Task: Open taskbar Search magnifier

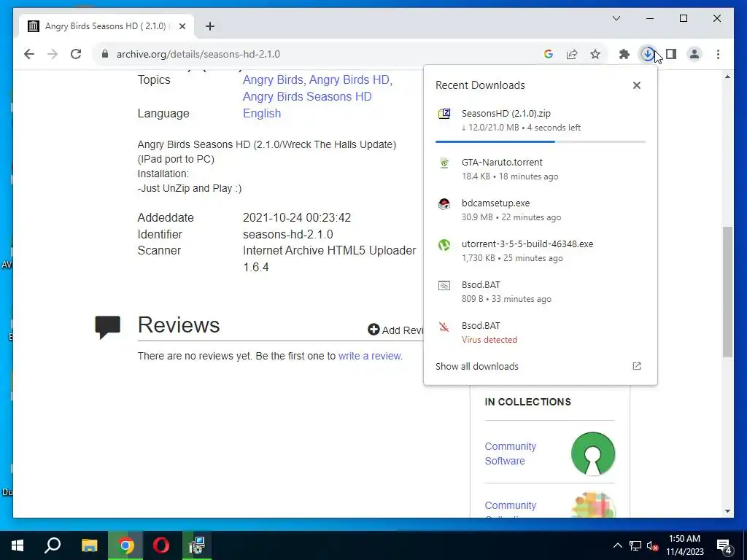Action: click(53, 545)
